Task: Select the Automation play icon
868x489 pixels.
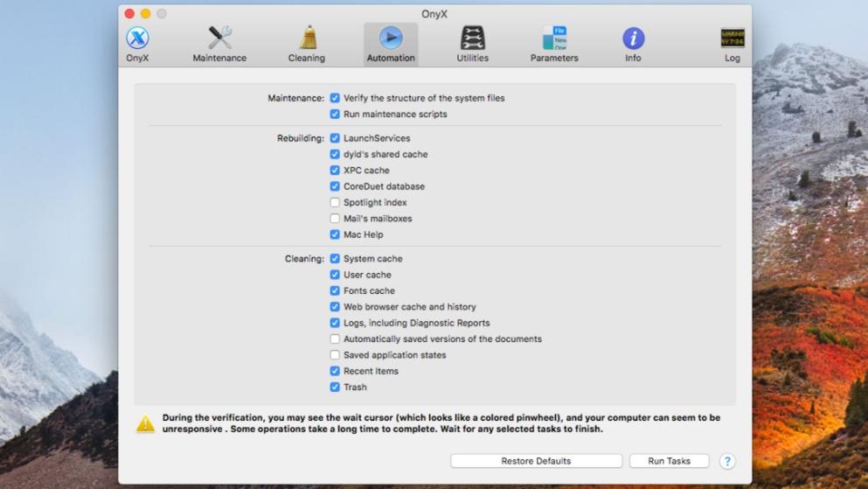Action: pos(391,38)
